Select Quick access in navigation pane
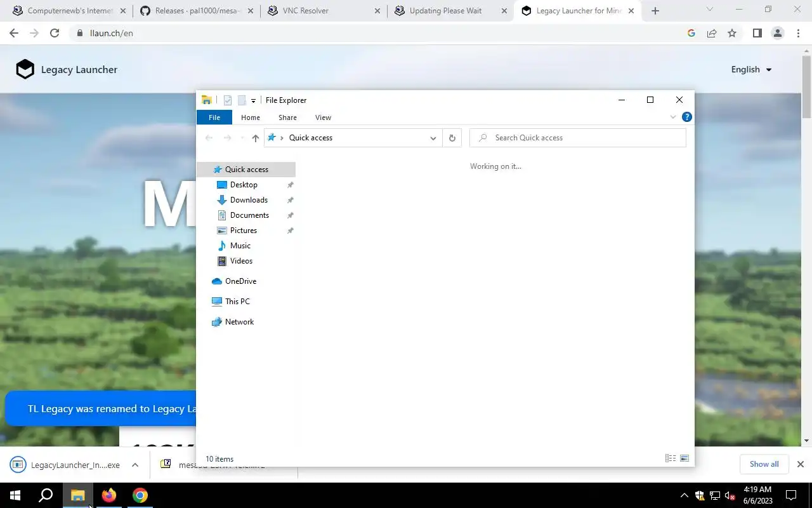Viewport: 812px width, 508px height. tap(247, 170)
